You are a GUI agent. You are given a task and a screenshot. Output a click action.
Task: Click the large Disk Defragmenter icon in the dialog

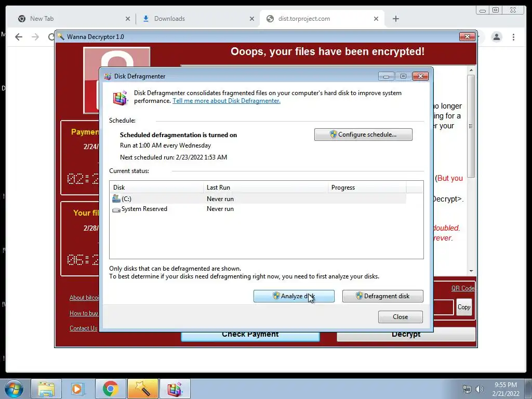120,98
